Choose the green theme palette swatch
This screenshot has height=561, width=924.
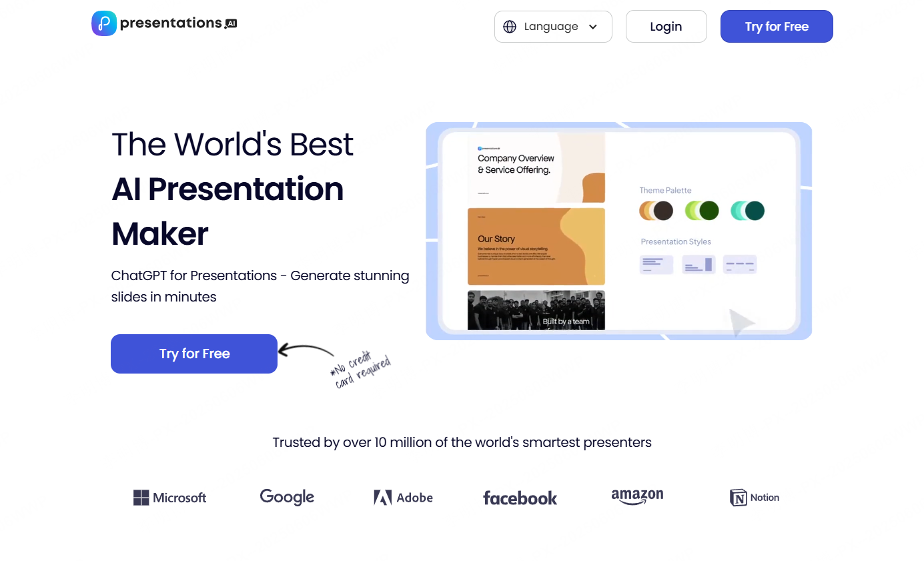[x=702, y=211]
